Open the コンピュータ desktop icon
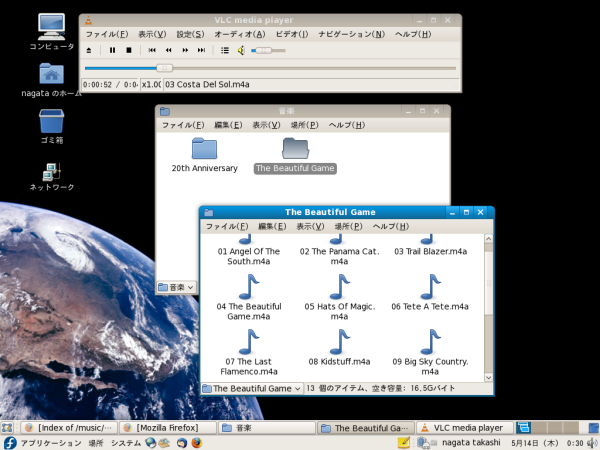The height and width of the screenshot is (450, 600). click(52, 32)
